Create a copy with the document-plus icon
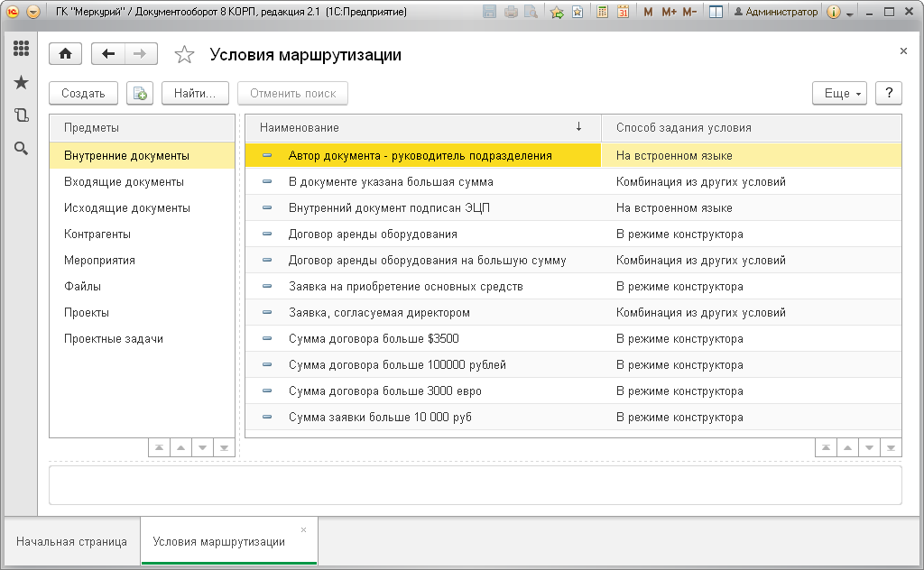Image resolution: width=924 pixels, height=570 pixels. pos(140,93)
